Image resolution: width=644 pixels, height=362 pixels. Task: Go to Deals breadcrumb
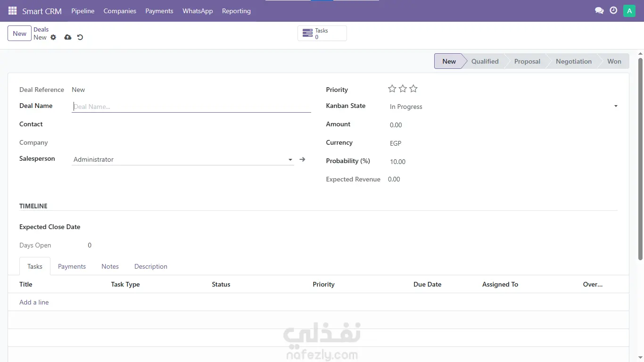tap(41, 29)
